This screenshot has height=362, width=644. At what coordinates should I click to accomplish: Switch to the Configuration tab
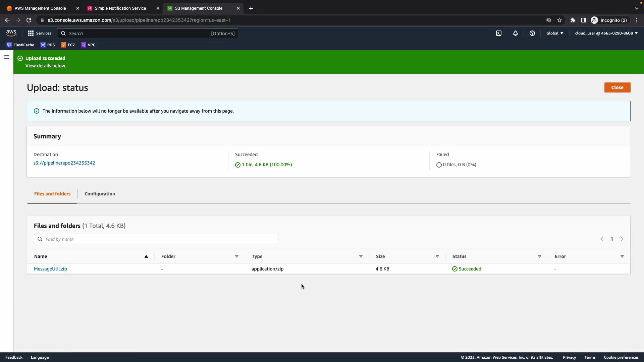100,194
